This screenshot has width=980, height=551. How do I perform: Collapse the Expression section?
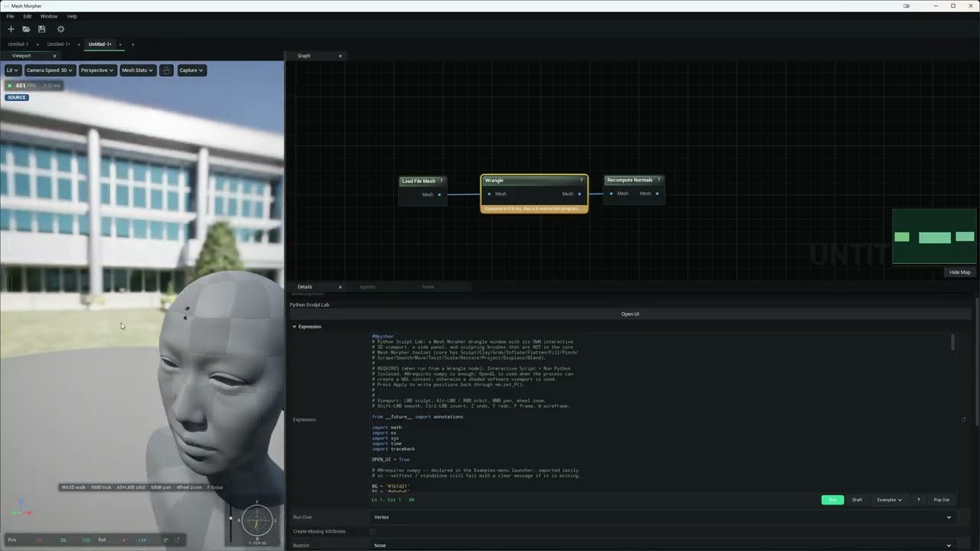point(294,327)
